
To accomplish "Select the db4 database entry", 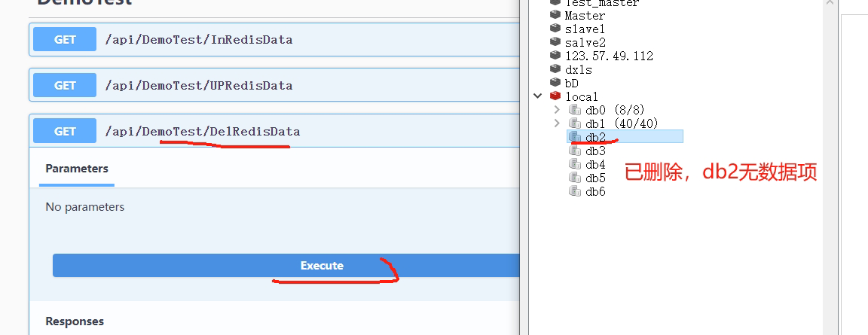I will pos(595,164).
